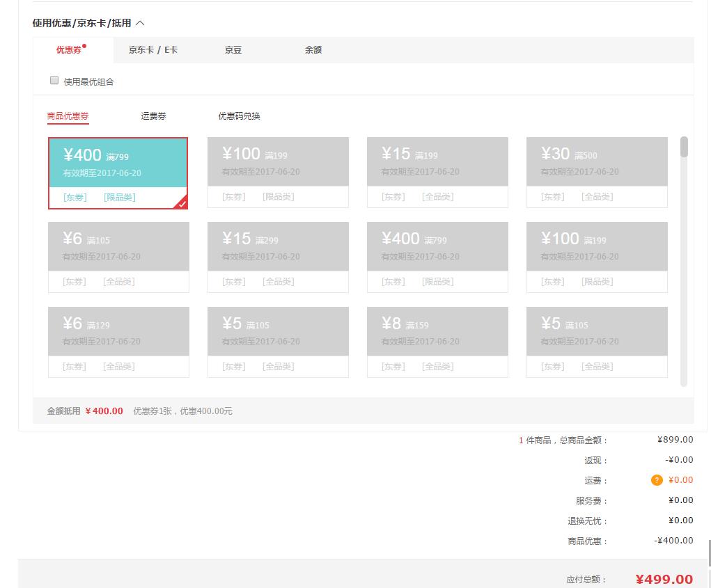Open the 京豆 tab

pos(233,50)
